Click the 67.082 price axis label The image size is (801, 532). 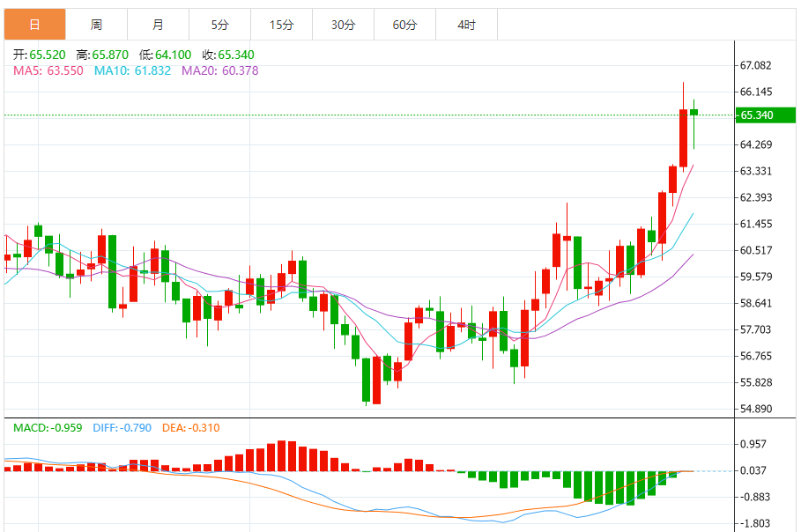click(756, 65)
